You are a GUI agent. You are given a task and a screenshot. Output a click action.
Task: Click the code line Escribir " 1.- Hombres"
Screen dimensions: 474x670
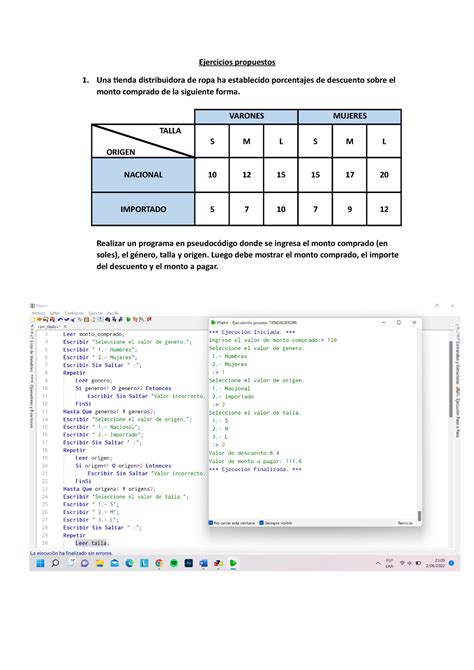click(100, 350)
